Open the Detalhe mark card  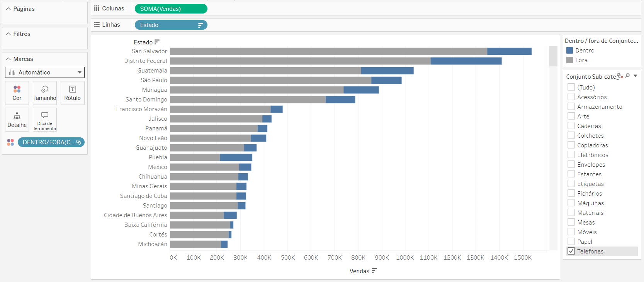pos(17,120)
